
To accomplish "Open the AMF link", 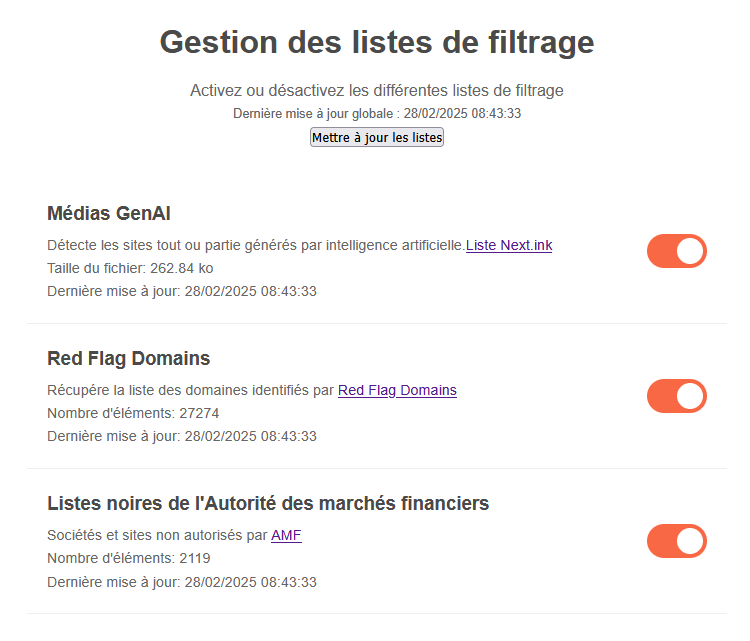I will (286, 535).
